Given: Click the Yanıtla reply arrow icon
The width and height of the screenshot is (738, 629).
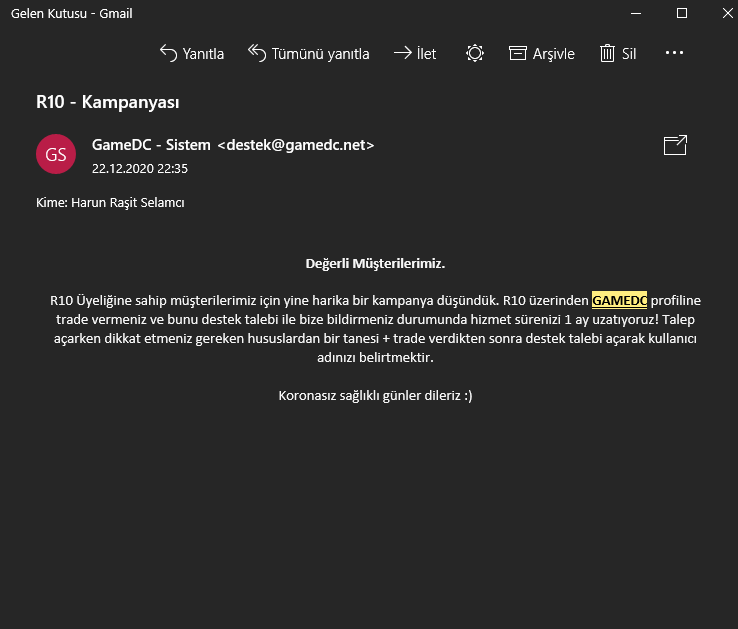Looking at the screenshot, I should [x=168, y=53].
